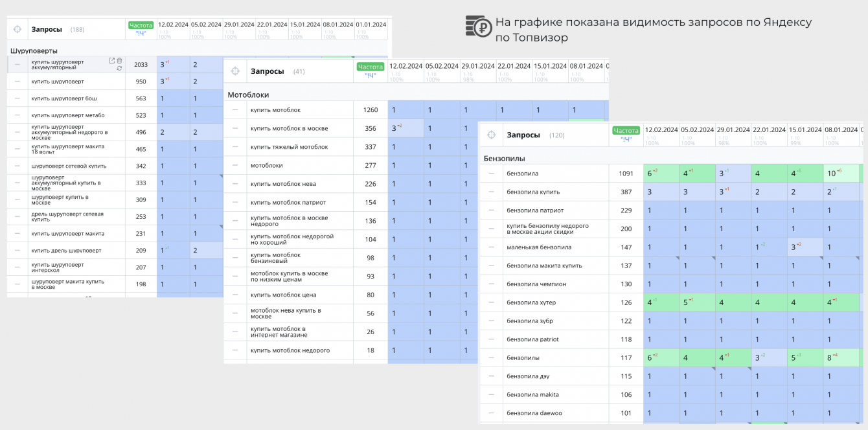Image resolution: width=868 pixels, height=430 pixels.
Task: Toggle the dash selector for 'купить шуруповерт бош'
Action: click(17, 98)
